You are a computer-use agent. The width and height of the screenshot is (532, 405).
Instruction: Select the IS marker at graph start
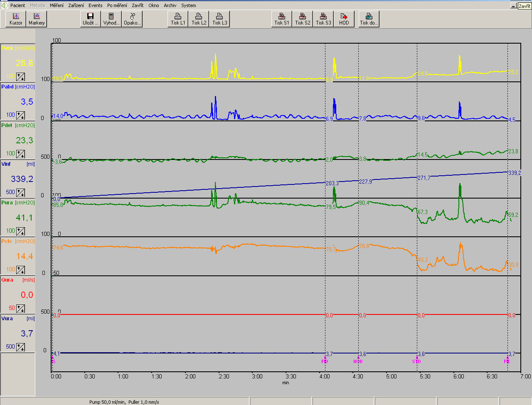pyautogui.click(x=53, y=360)
